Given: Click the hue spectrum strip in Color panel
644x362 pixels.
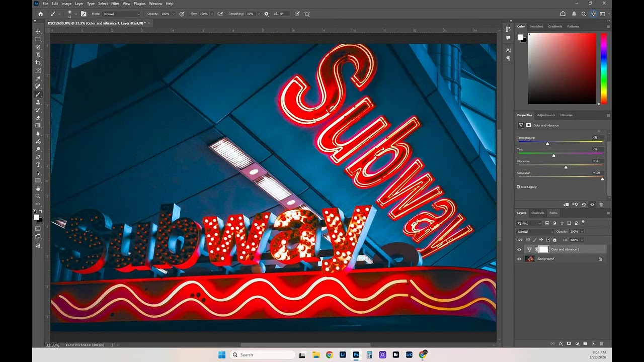Looking at the screenshot, I should click(x=603, y=69).
